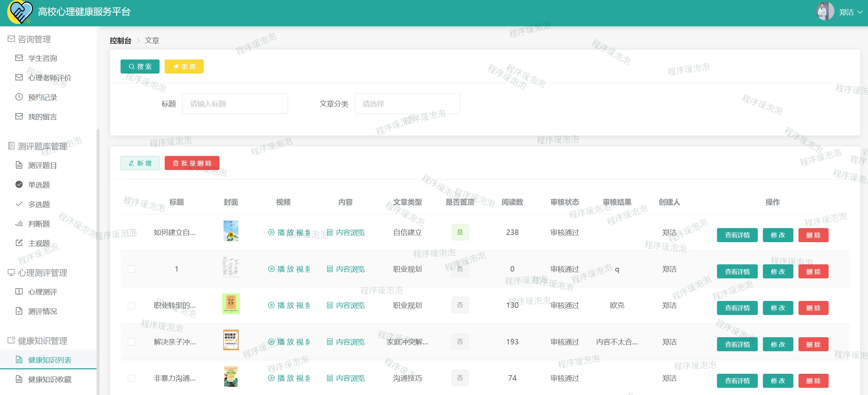This screenshot has height=395, width=868.
Task: Focus the 标题 search input field
Action: coord(235,104)
